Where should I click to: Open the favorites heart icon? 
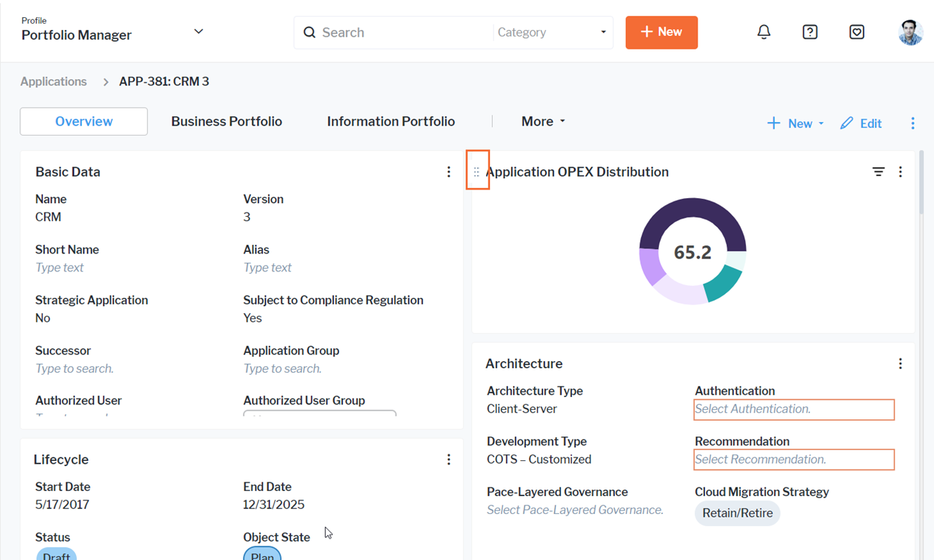click(x=856, y=32)
